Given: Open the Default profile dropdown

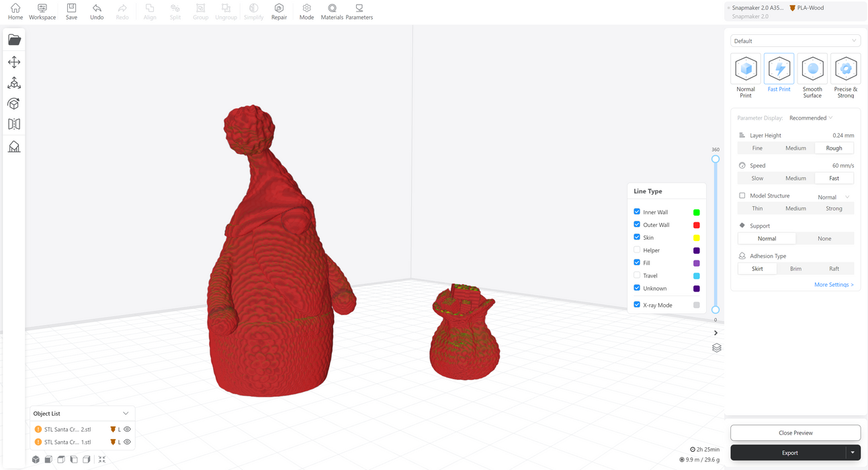Looking at the screenshot, I should pos(795,41).
